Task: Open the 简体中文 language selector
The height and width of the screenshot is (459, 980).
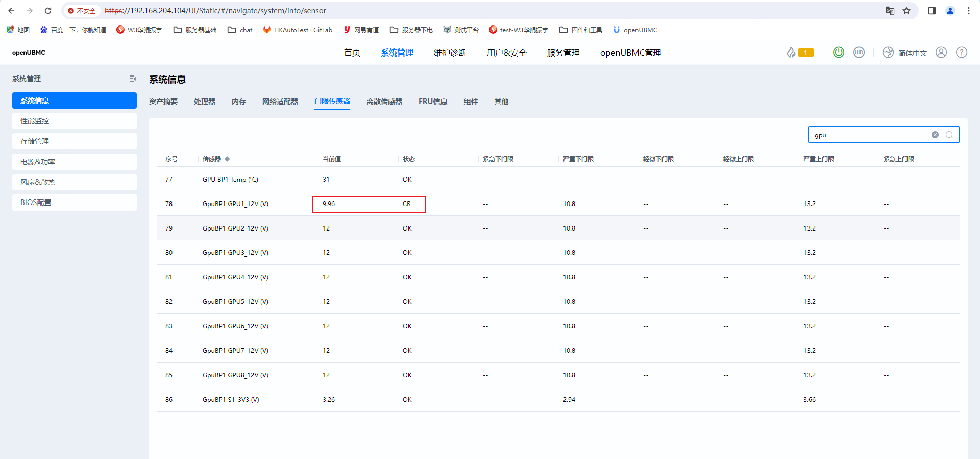Action: point(904,53)
